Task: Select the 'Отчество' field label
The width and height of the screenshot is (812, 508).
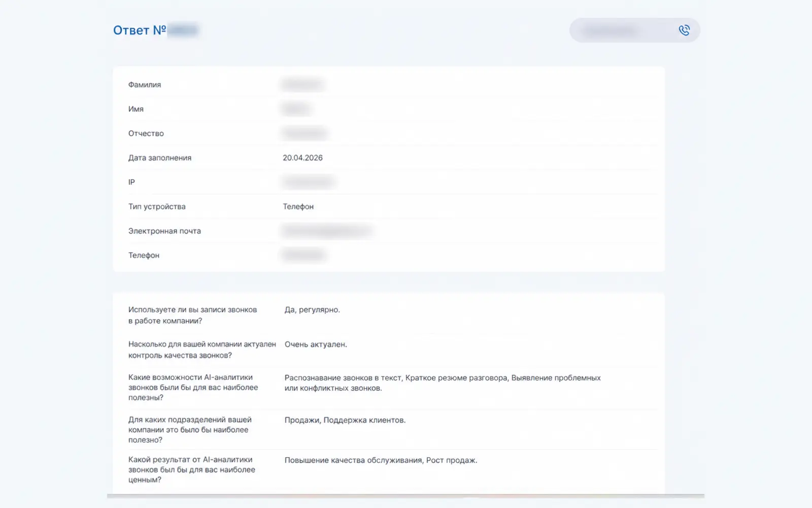Action: (x=146, y=134)
